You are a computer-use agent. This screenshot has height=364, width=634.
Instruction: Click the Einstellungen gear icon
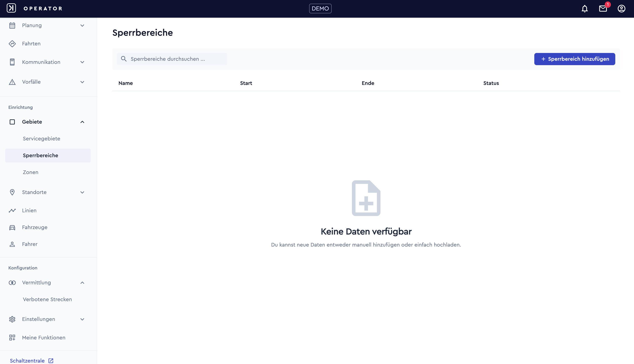point(12,319)
